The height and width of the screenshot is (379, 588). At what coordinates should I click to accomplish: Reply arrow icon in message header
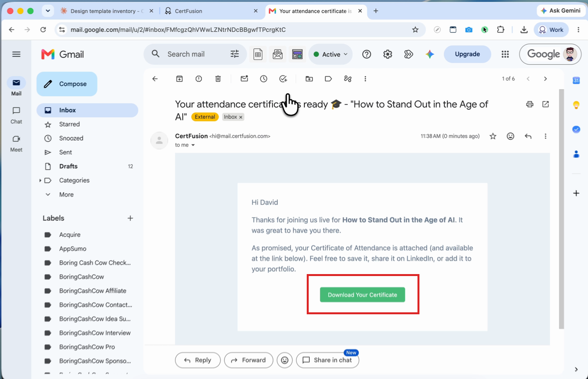tap(528, 136)
